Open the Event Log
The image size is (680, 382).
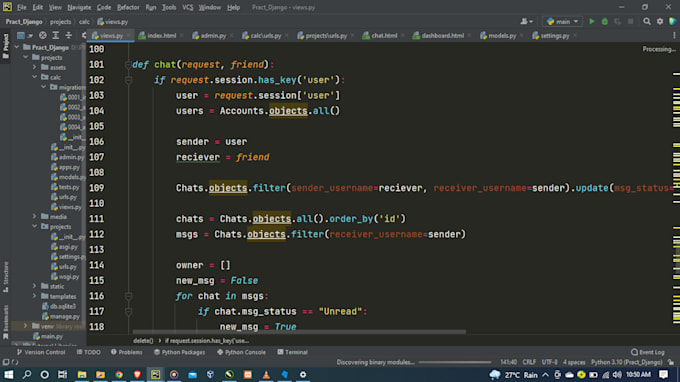(648, 352)
